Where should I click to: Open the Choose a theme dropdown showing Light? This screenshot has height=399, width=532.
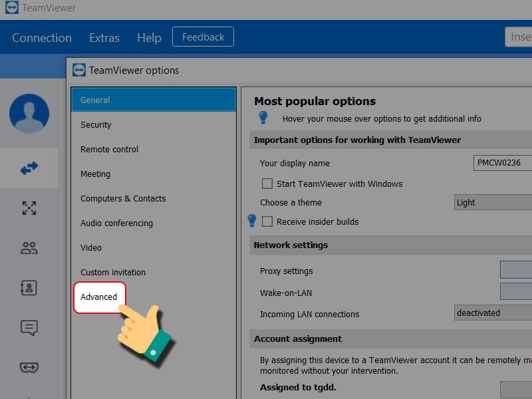tap(493, 203)
